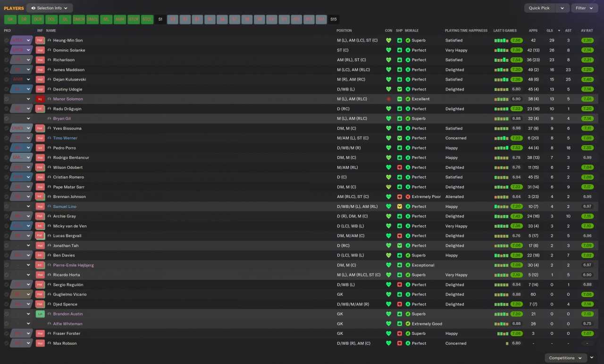604x364 pixels.
Task: Select the S15 substitute slot
Action: [334, 19]
